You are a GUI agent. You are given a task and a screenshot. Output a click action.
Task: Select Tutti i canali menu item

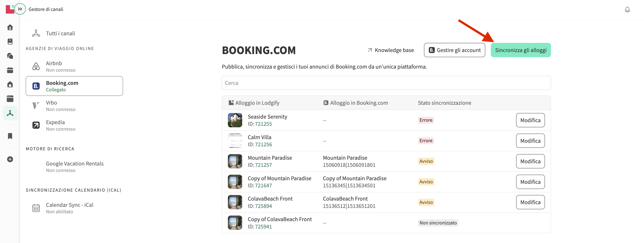click(60, 33)
